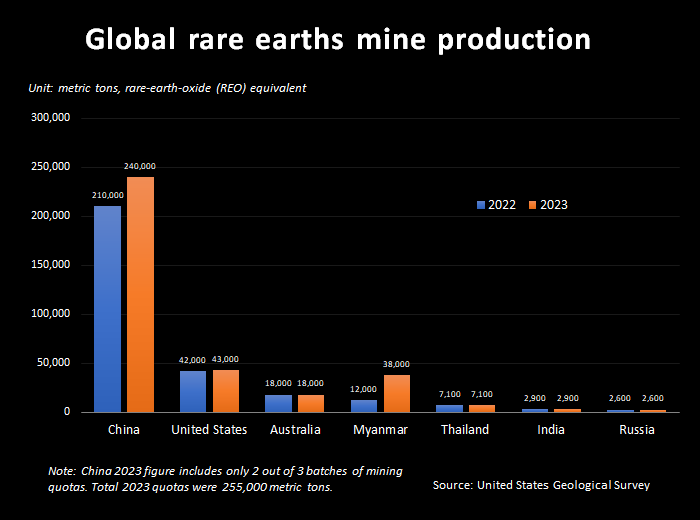700x520 pixels.
Task: Select the 43,000 data label
Action: [225, 359]
